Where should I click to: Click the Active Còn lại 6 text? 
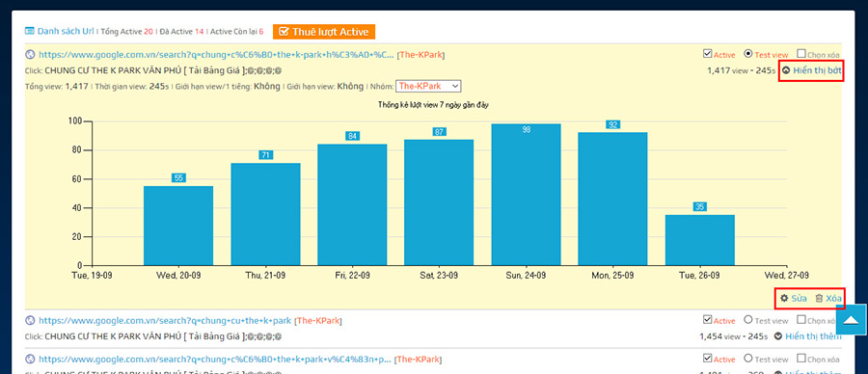click(x=237, y=32)
